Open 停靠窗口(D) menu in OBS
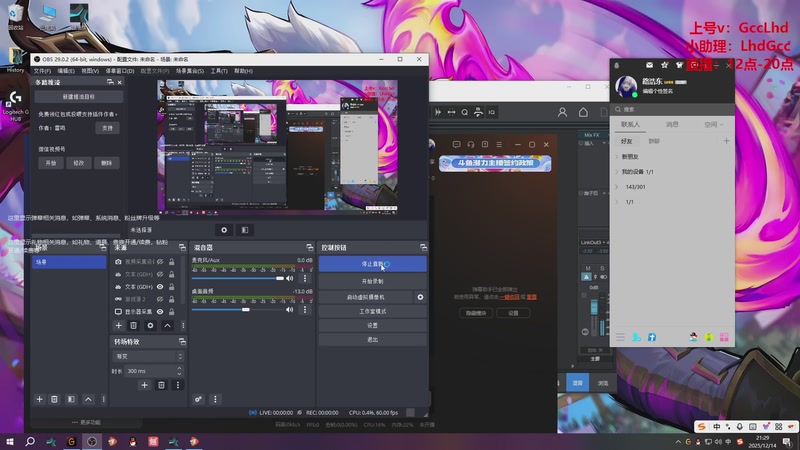Screen dimensions: 800x450 click(120, 71)
